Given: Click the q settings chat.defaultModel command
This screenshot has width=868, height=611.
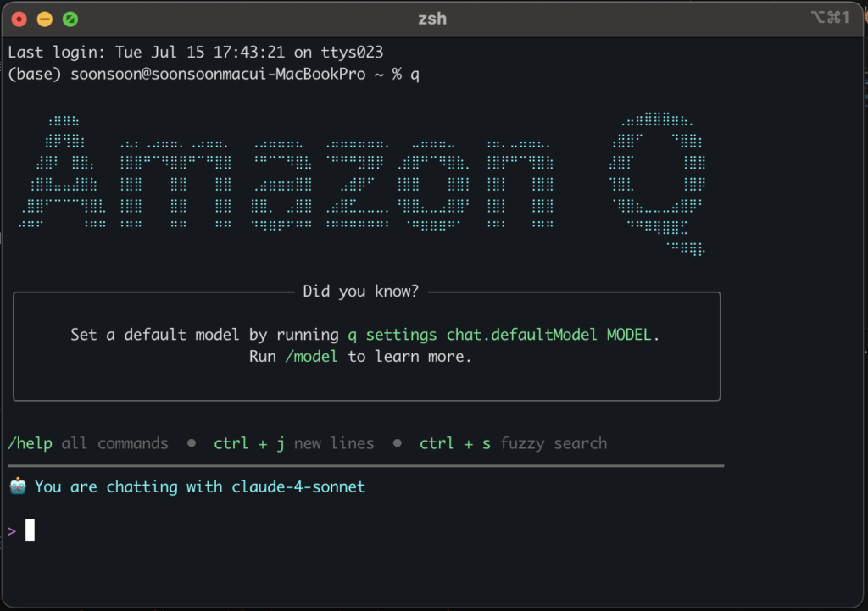Looking at the screenshot, I should click(499, 335).
